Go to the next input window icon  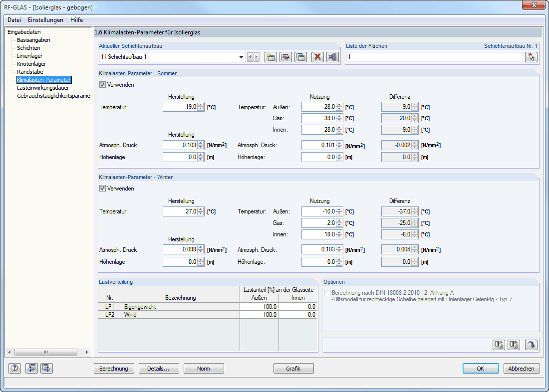coord(46,369)
